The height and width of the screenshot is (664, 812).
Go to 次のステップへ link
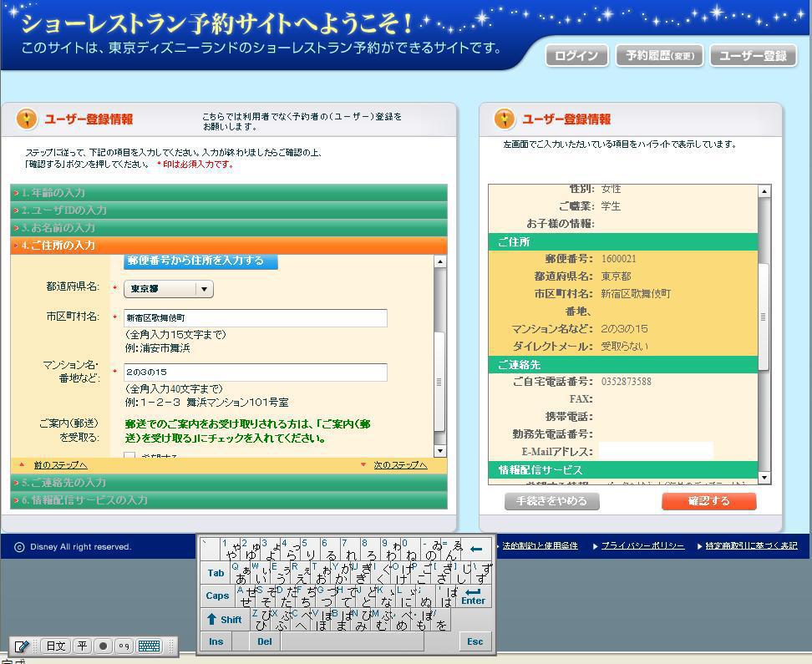click(x=400, y=465)
